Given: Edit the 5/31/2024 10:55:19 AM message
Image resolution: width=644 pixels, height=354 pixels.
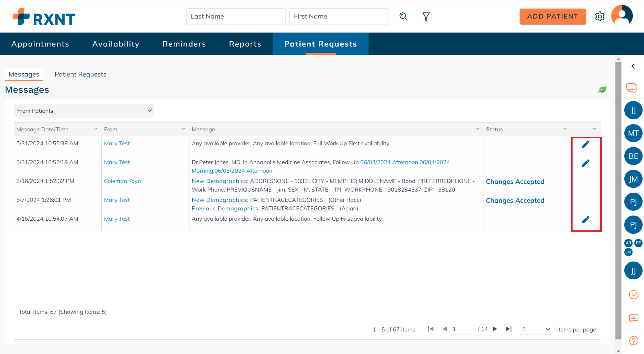Looking at the screenshot, I should pos(586,163).
